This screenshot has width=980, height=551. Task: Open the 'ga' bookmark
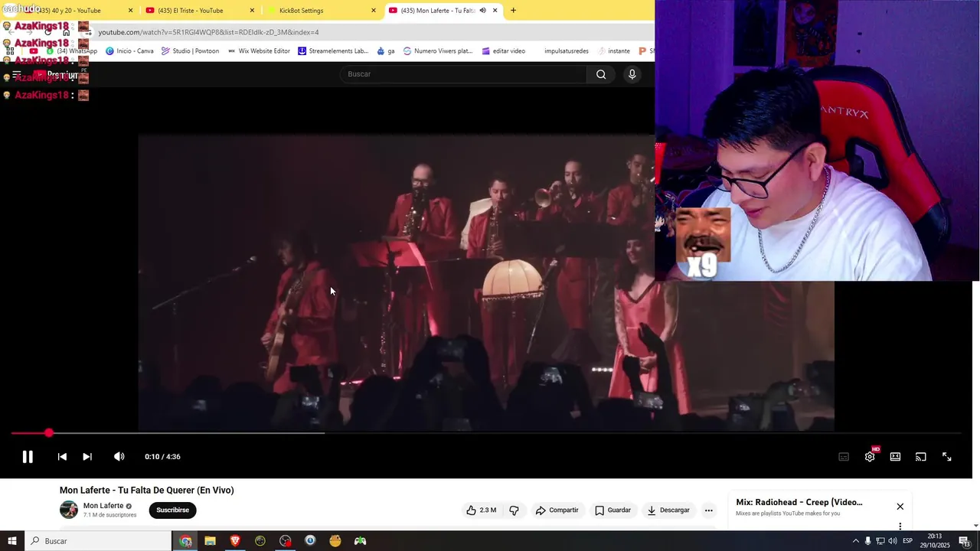[x=385, y=51]
